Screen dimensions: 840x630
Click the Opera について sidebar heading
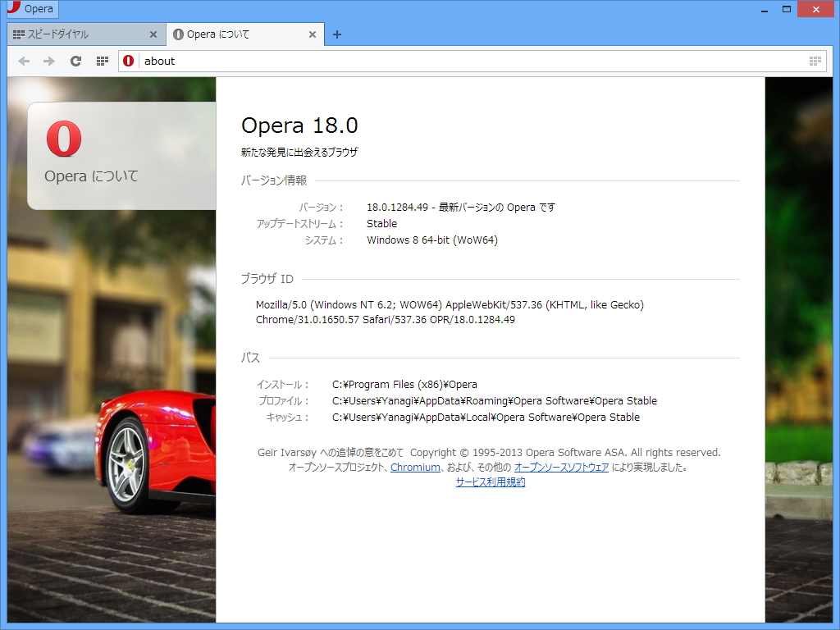coord(91,176)
